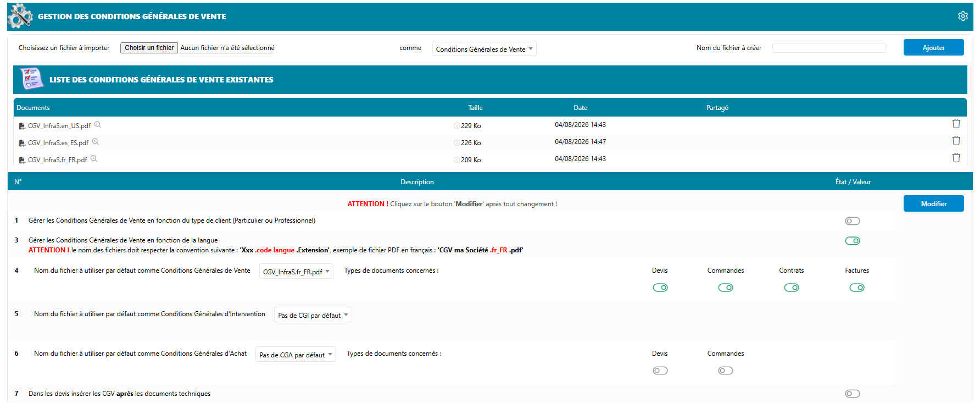Image resolution: width=980 pixels, height=403 pixels.
Task: Delete the CGV_InfraS.es_ES.pdf document
Action: pyautogui.click(x=956, y=141)
